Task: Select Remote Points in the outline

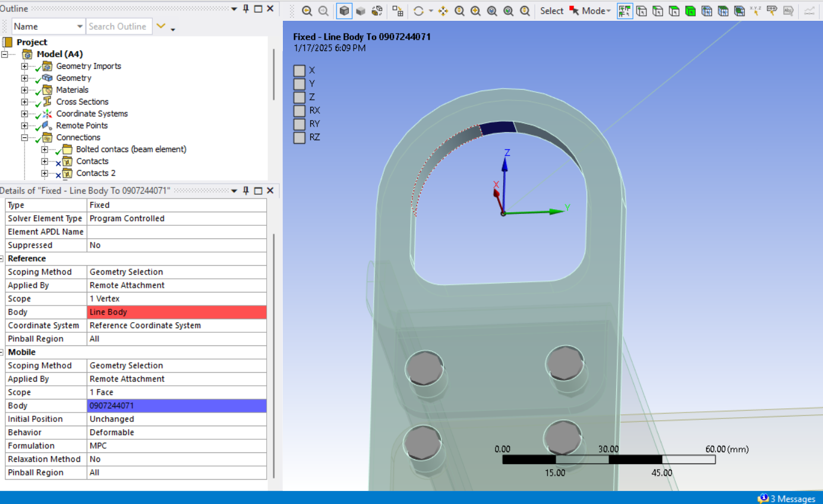Action: pos(81,125)
